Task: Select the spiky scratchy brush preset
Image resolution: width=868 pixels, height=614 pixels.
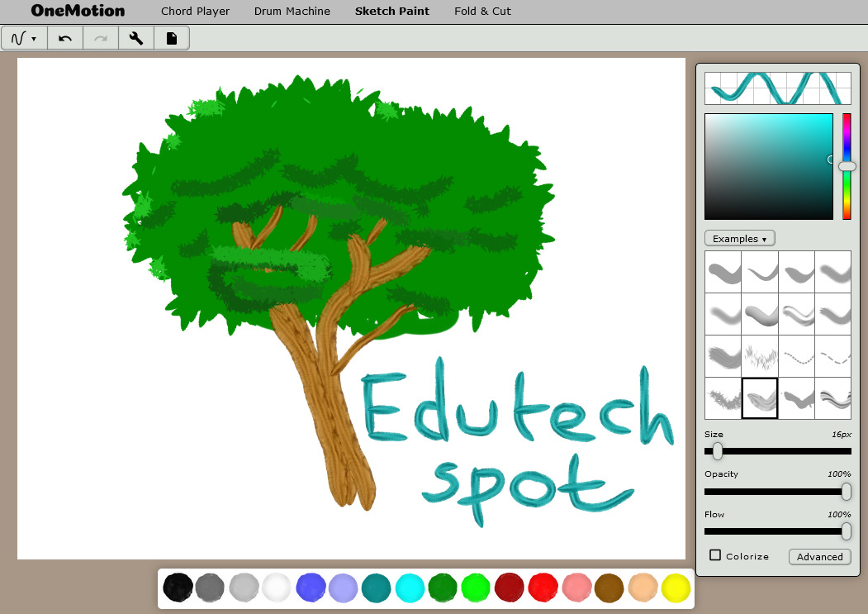Action: point(723,399)
